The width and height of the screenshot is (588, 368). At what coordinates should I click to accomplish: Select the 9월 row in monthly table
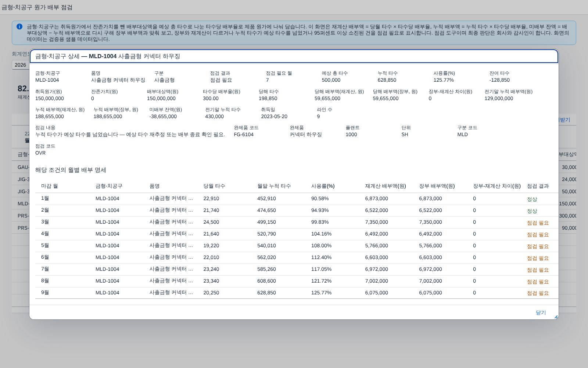(297, 293)
